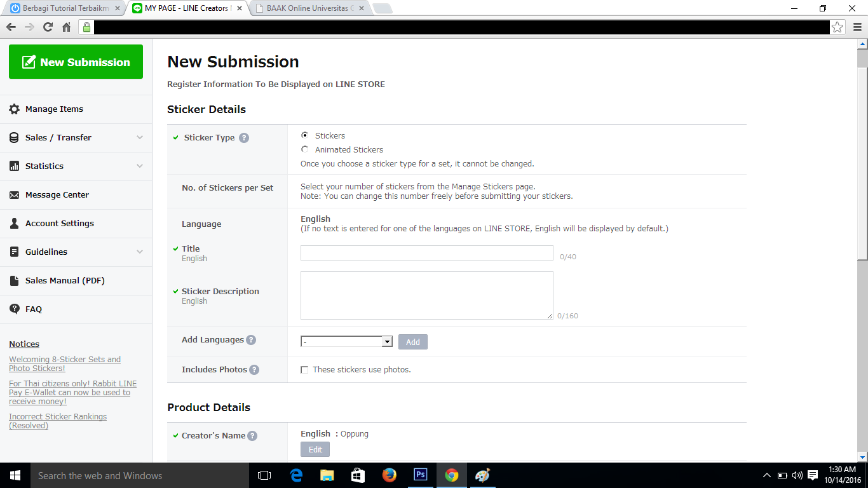Show hidden system tray icons
The height and width of the screenshot is (488, 868).
click(767, 475)
